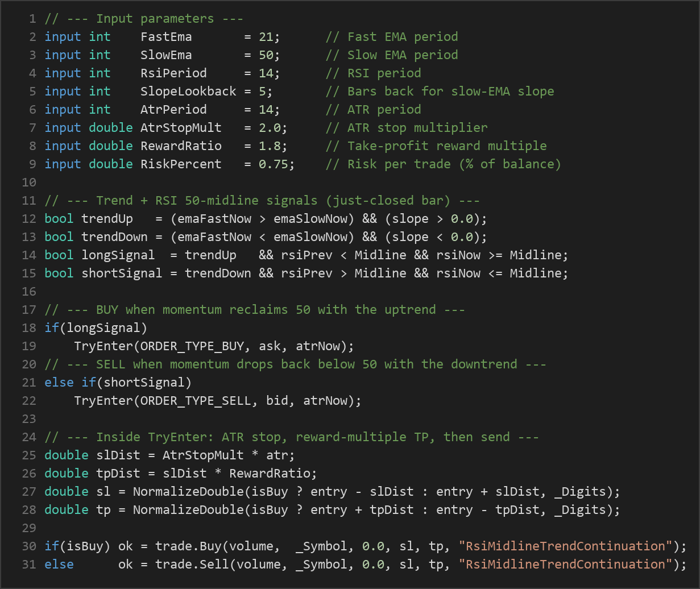
Task: Click the SlopeLookback parameter name
Action: click(188, 92)
